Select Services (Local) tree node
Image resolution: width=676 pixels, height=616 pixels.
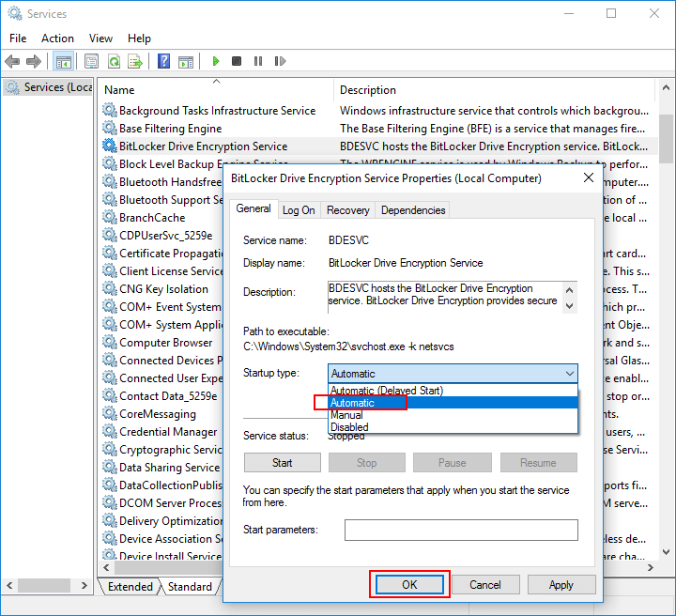(49, 87)
